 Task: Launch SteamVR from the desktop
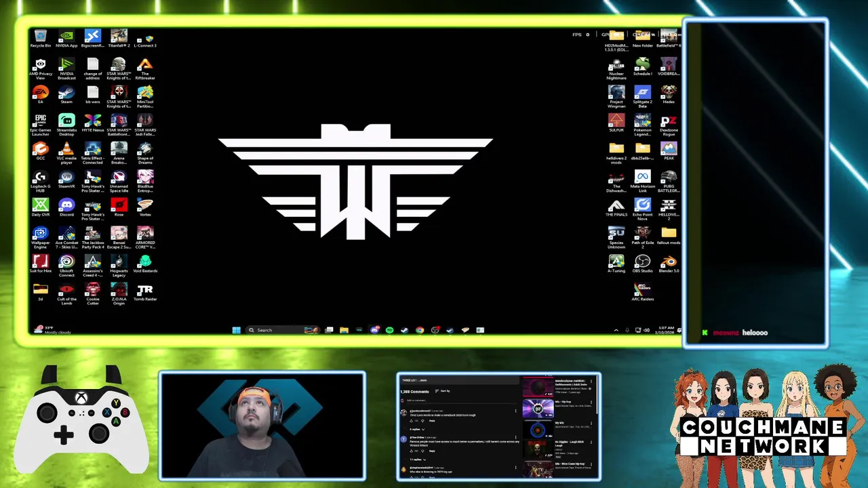[66, 180]
